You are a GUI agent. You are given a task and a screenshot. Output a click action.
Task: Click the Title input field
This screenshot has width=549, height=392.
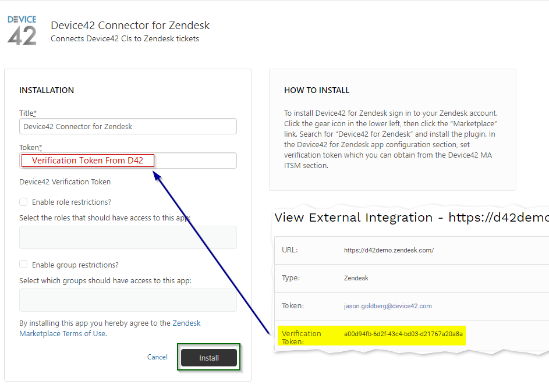128,126
